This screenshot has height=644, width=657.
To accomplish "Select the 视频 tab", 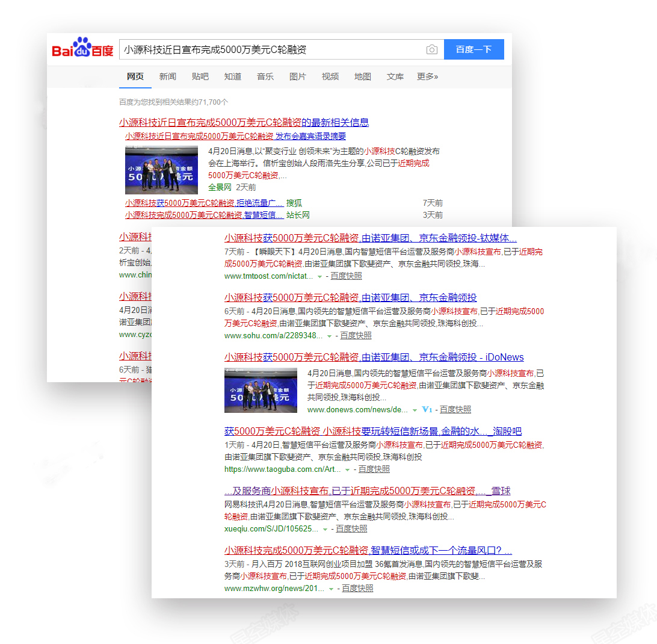I will [x=330, y=76].
